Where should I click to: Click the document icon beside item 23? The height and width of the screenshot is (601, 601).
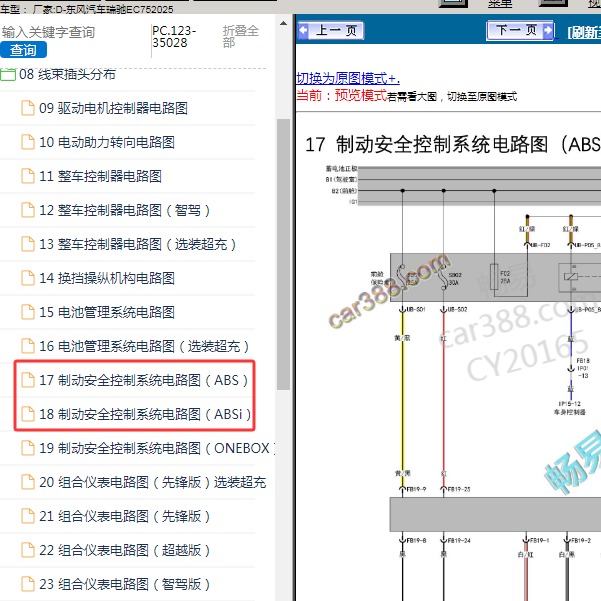coord(28,583)
